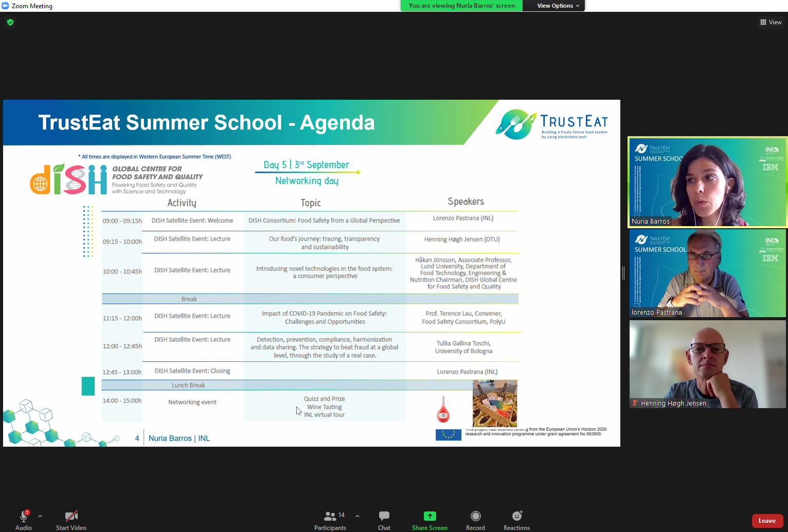The width and height of the screenshot is (788, 532).
Task: Click 'TrustEat Summer School - Agenda' title
Action: coord(206,123)
